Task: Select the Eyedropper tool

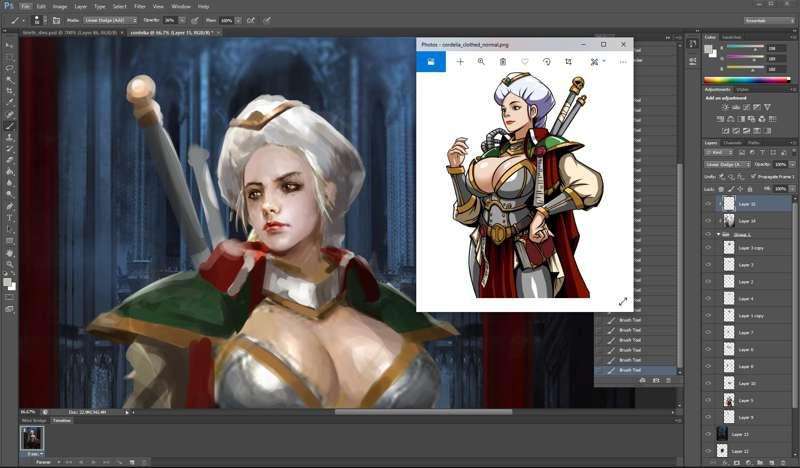Action: (9, 102)
